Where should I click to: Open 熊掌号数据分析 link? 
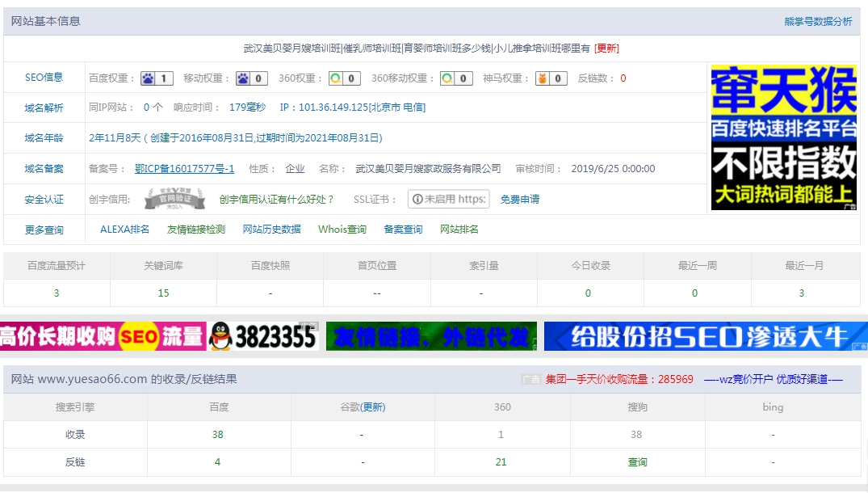(x=818, y=22)
